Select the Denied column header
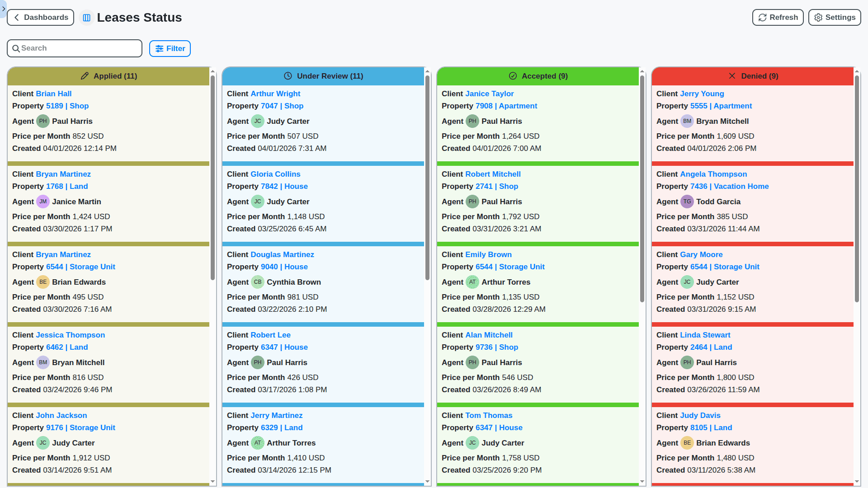 [752, 76]
